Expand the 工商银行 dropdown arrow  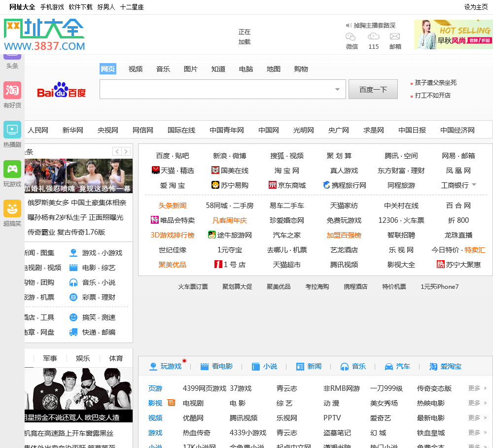pyautogui.click(x=474, y=184)
